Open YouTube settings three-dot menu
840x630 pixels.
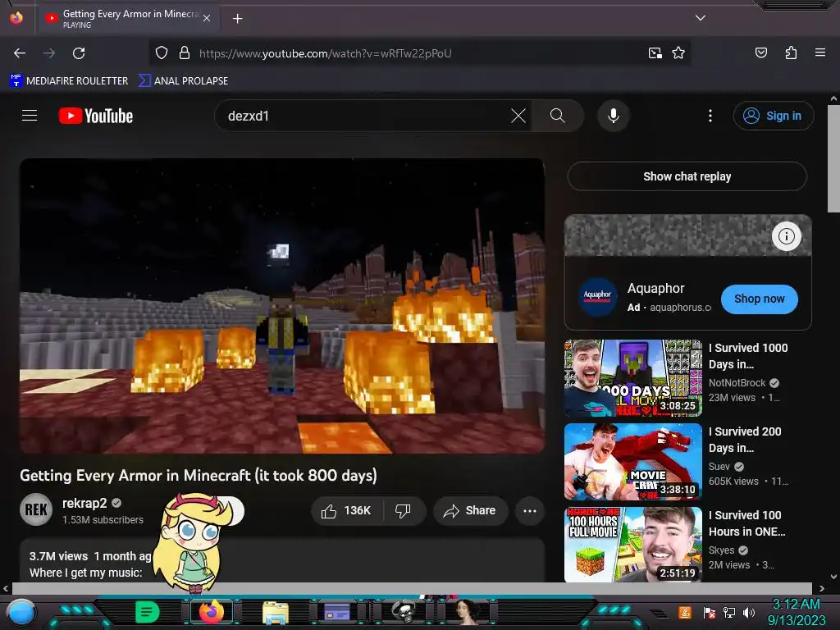pos(710,116)
